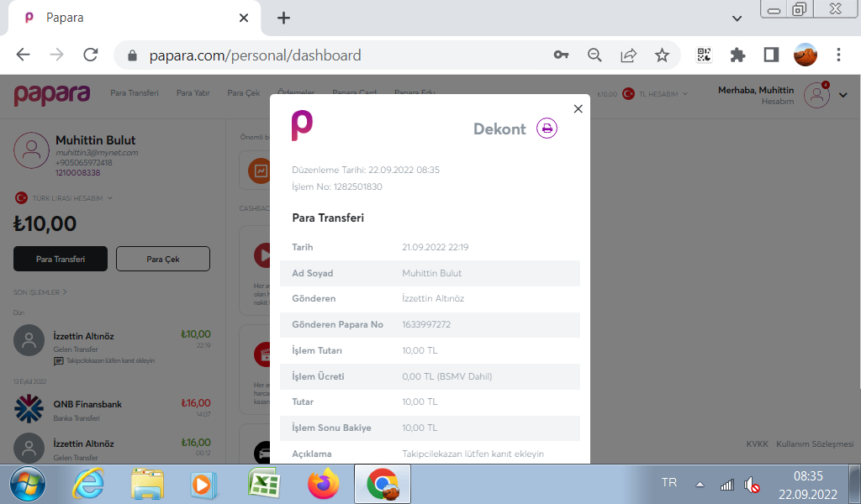Click the address bar URL papara.com/personal/dashboard
Screen dimensions: 861x504
click(x=256, y=55)
